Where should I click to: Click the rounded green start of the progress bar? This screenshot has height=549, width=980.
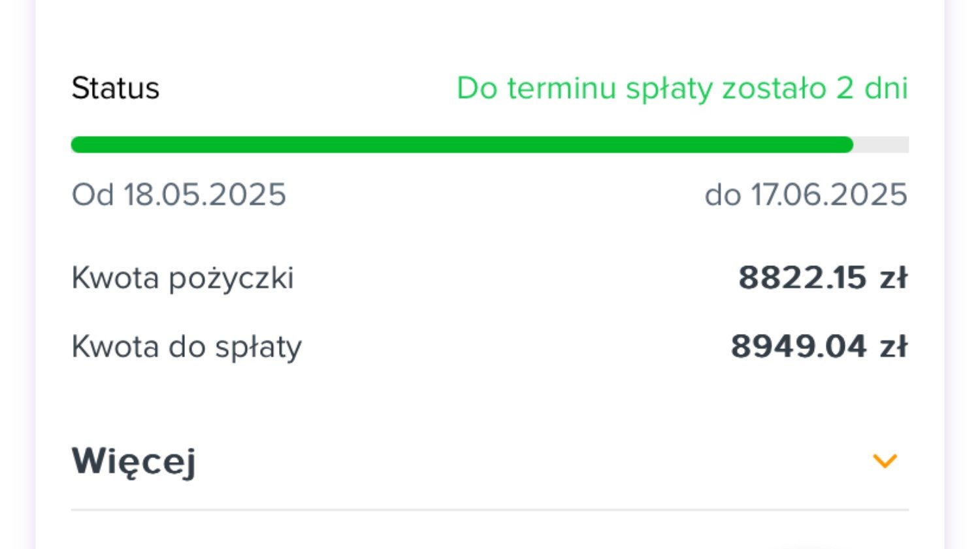[x=79, y=145]
